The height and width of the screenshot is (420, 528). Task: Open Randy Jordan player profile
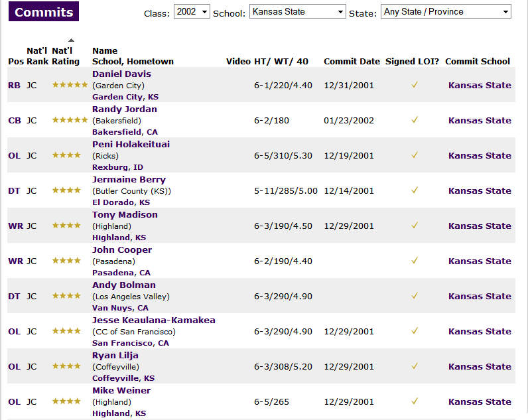125,109
